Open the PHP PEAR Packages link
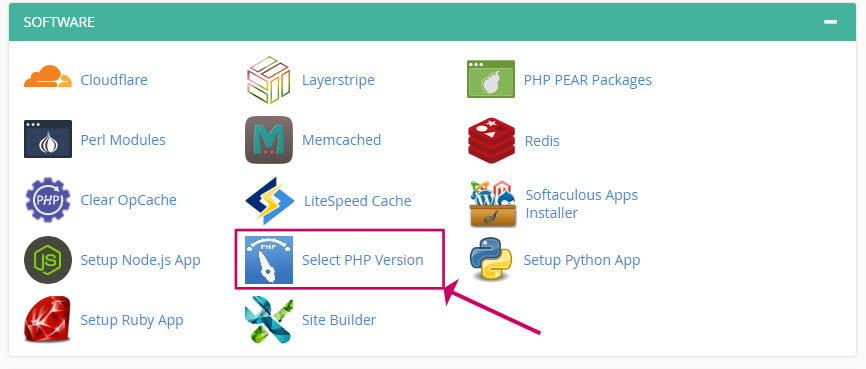This screenshot has height=369, width=866. pyautogui.click(x=588, y=80)
